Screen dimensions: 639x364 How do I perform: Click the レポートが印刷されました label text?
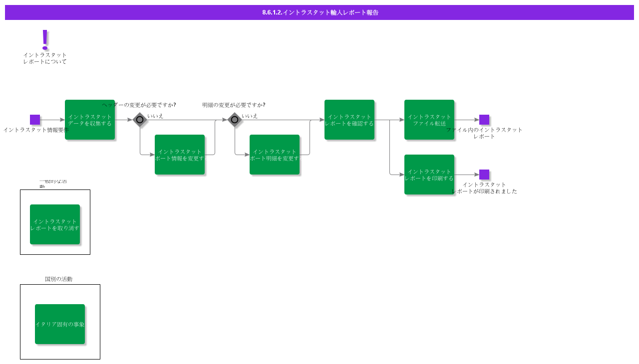coord(484,188)
